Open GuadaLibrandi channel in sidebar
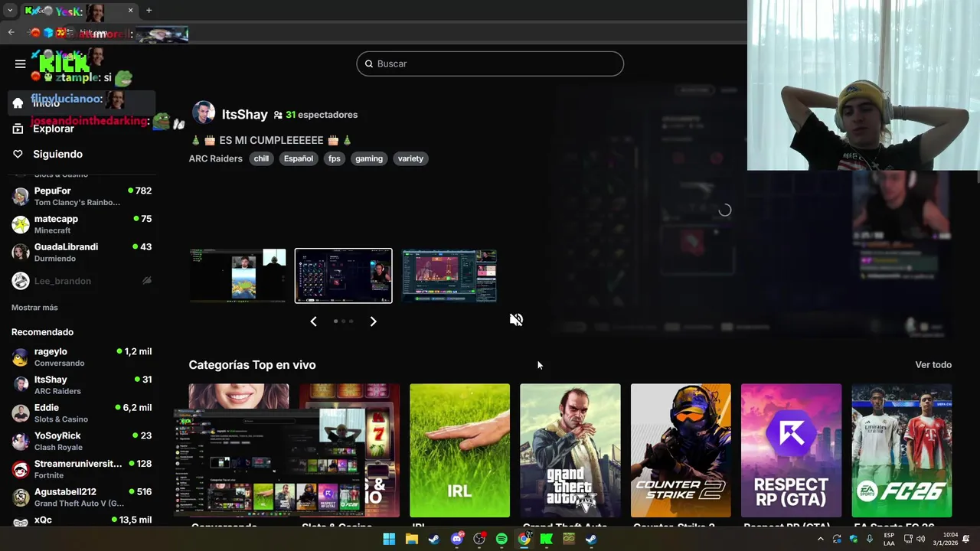The image size is (980, 551). [x=81, y=253]
